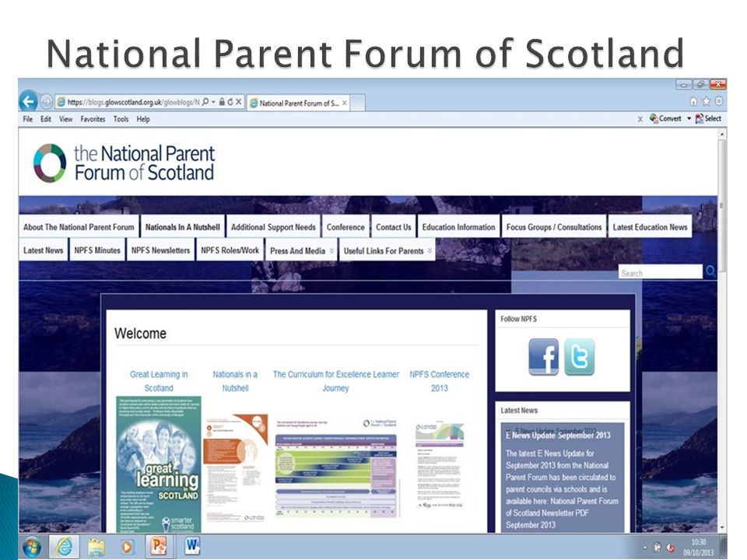Viewport: 747px width, 560px height.
Task: Open Nationals In A Nutshell nav item
Action: tap(182, 227)
